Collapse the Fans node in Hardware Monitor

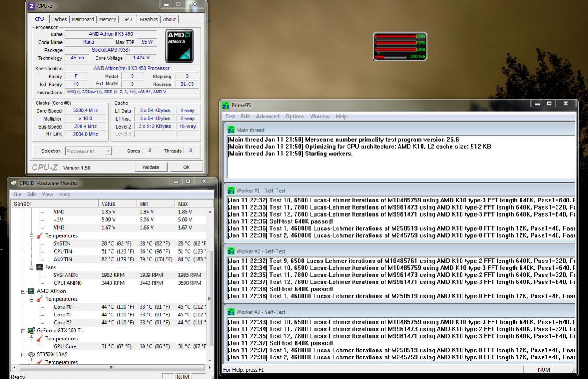pos(31,267)
